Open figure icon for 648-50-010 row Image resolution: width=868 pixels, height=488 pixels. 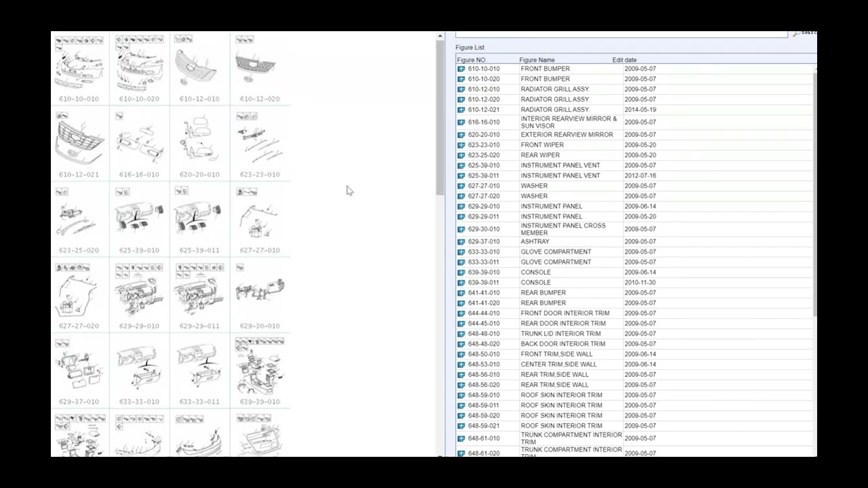461,354
